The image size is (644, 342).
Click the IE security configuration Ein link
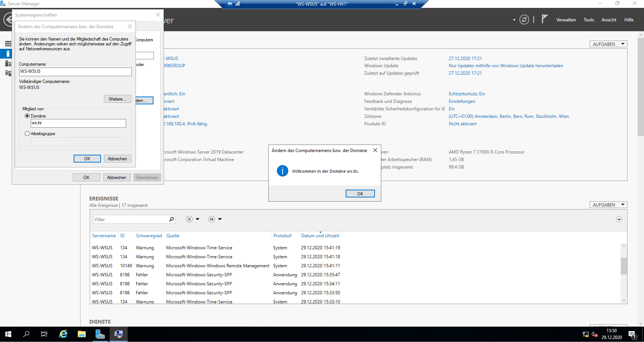coord(451,109)
